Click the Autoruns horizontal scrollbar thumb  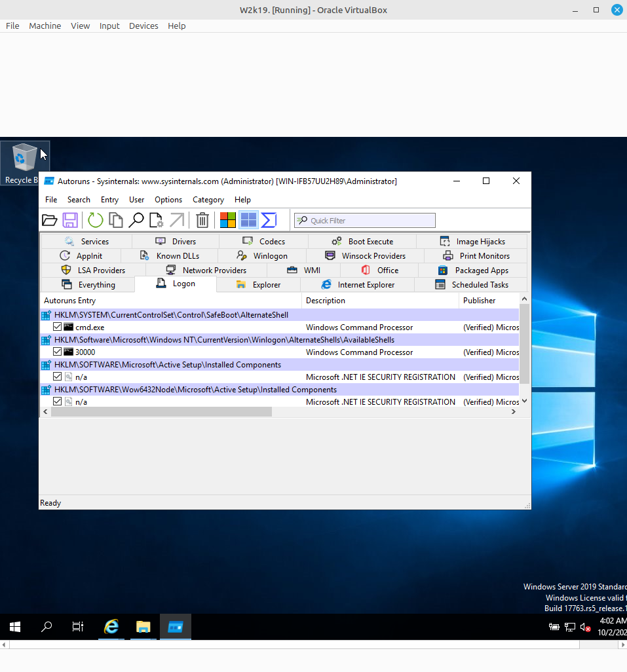click(161, 412)
